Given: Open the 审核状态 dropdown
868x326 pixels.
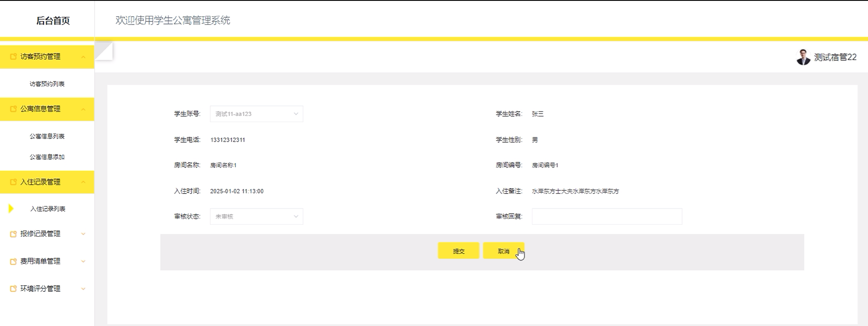Looking at the screenshot, I should [257, 216].
